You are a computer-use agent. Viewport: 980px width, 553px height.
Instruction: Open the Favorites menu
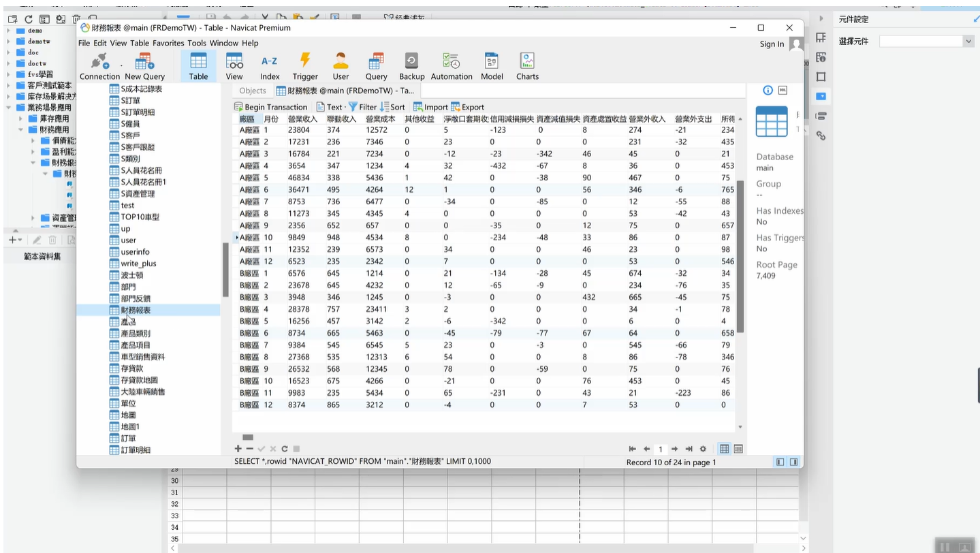pyautogui.click(x=168, y=43)
